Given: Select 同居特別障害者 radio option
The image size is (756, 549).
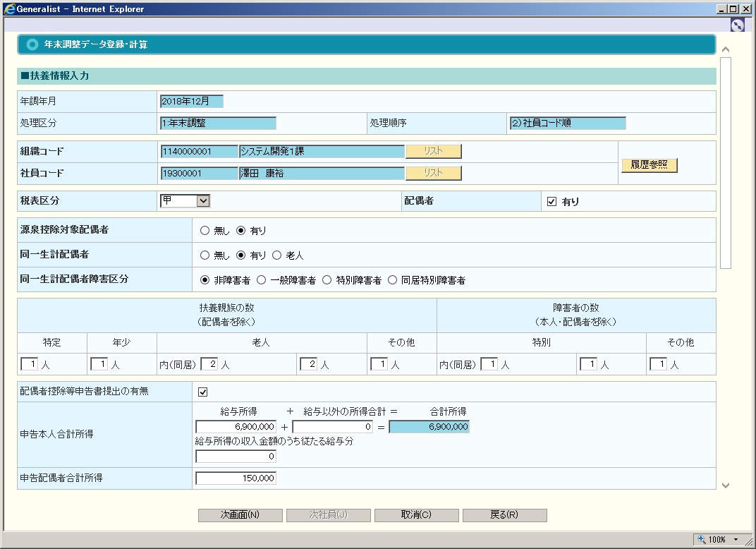Looking at the screenshot, I should coord(392,280).
